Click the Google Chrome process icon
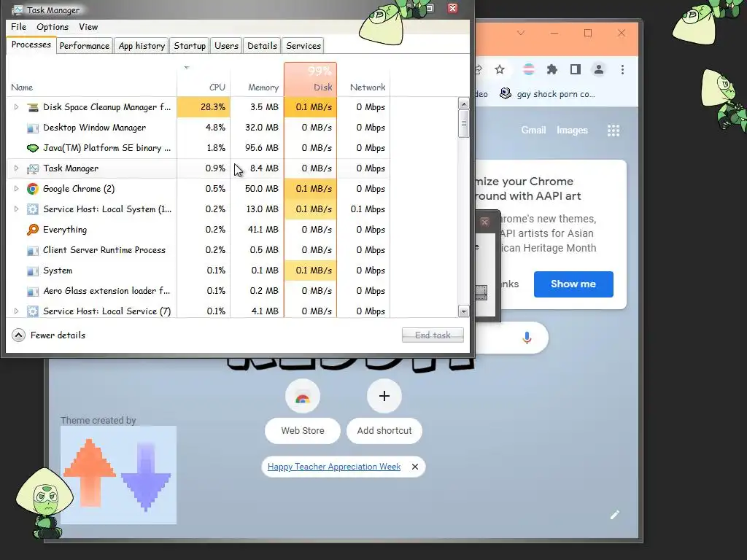Image resolution: width=747 pixels, height=560 pixels. (x=32, y=189)
